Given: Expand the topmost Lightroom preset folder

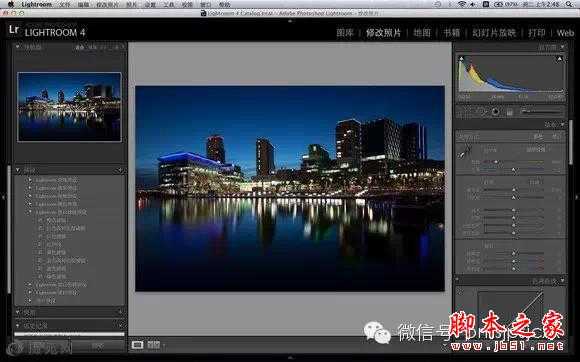Looking at the screenshot, I should (29, 180).
